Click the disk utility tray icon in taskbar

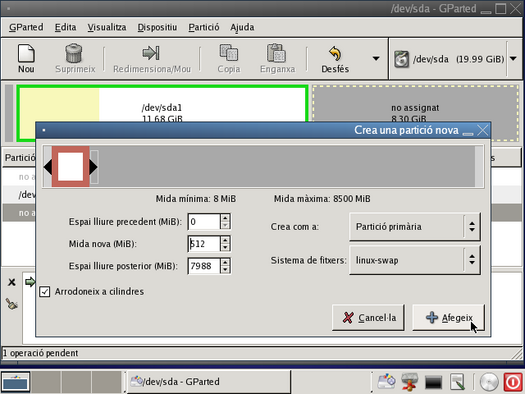(x=386, y=382)
